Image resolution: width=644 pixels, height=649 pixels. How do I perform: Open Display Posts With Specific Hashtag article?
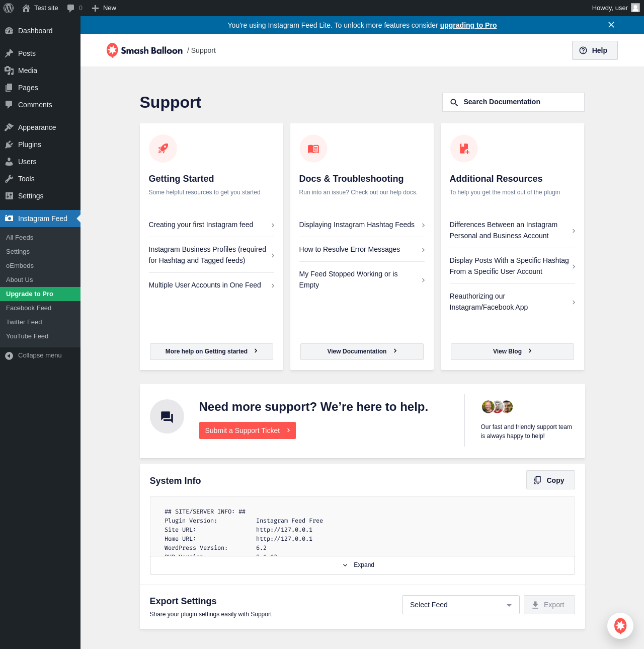[512, 266]
